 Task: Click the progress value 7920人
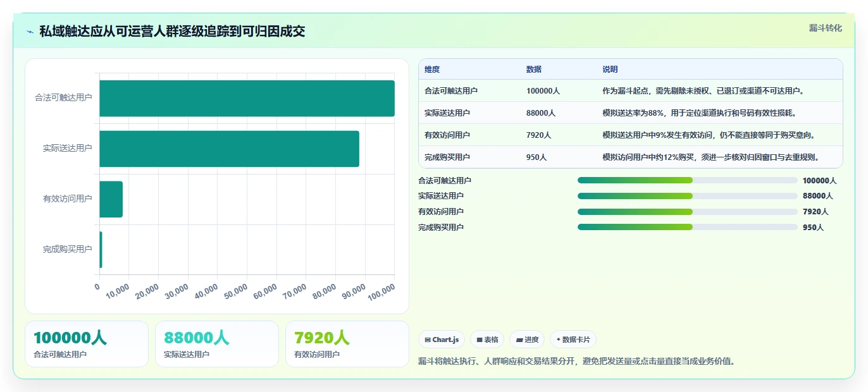click(x=815, y=212)
